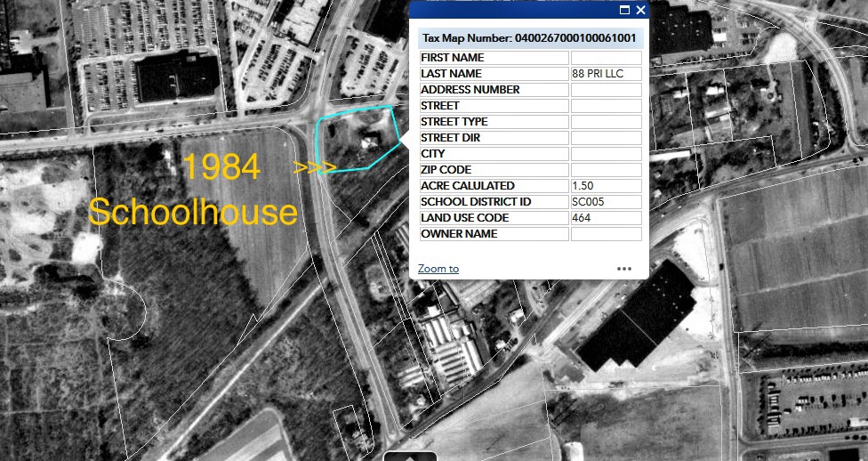
Task: Select the ACRE CALULATED value 1.50
Action: pos(606,186)
